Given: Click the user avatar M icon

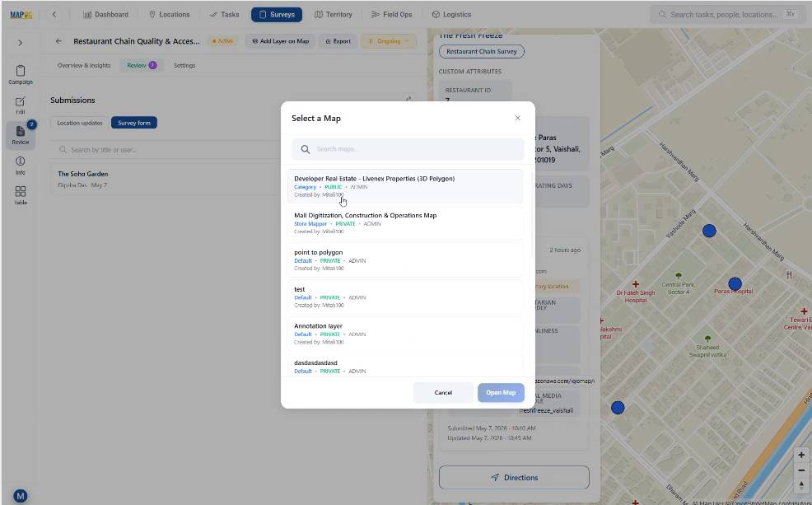Looking at the screenshot, I should tap(21, 496).
